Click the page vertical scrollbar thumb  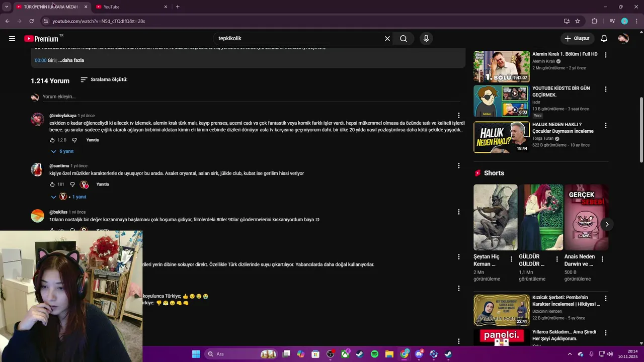point(641,130)
